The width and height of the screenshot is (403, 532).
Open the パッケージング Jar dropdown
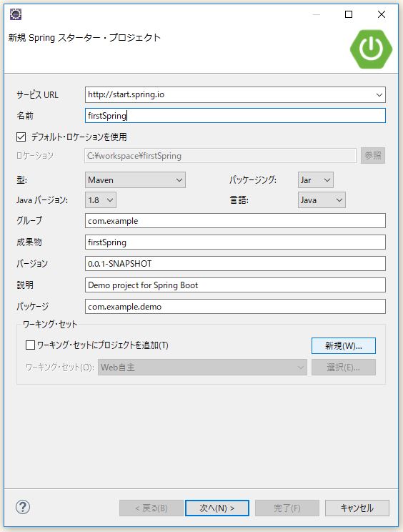(x=316, y=179)
